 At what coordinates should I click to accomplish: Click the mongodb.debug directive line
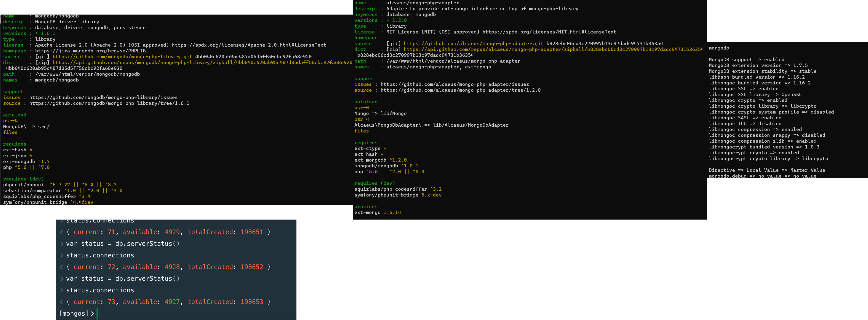point(762,176)
